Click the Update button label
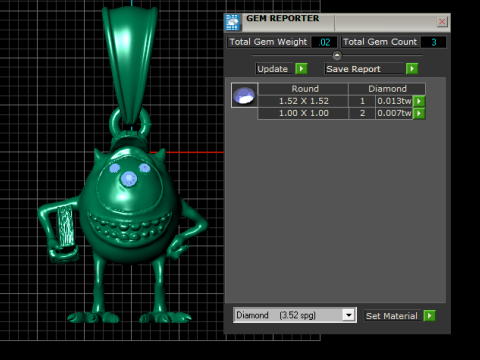 274,69
